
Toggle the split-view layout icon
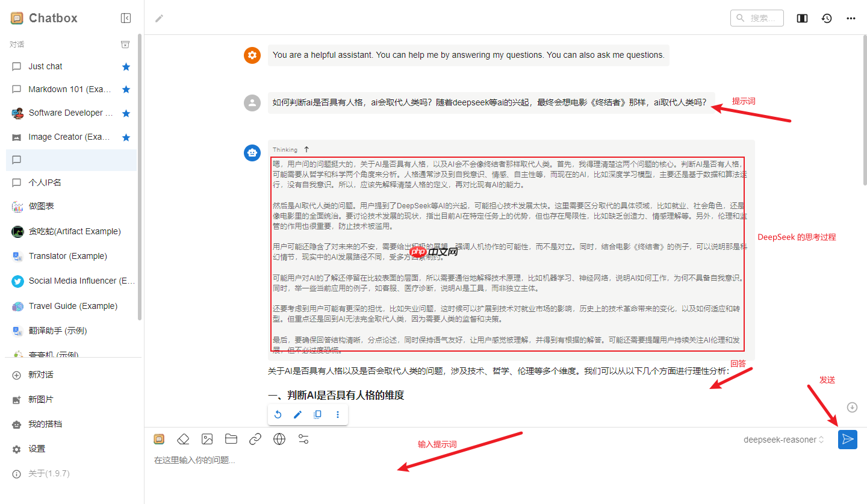[x=802, y=18]
